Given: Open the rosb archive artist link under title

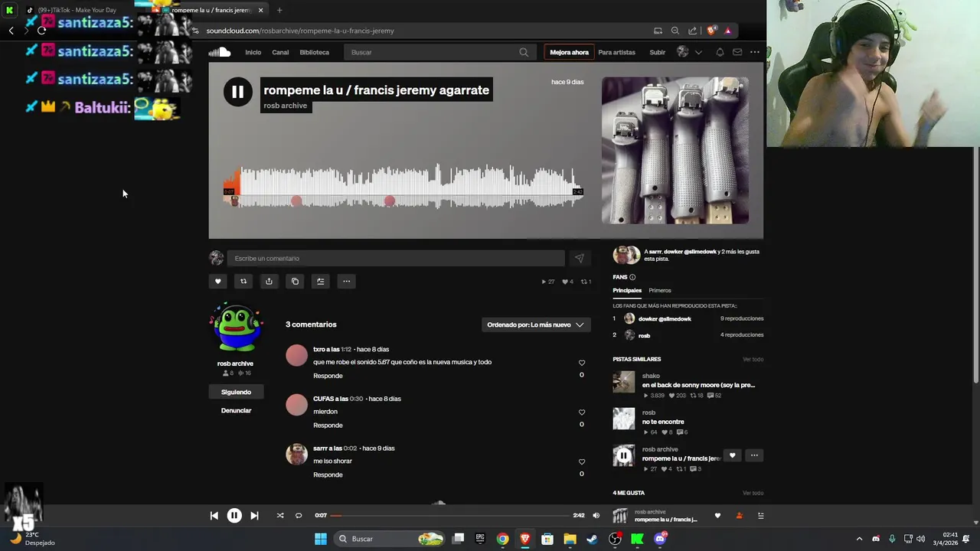Looking at the screenshot, I should pos(286,106).
